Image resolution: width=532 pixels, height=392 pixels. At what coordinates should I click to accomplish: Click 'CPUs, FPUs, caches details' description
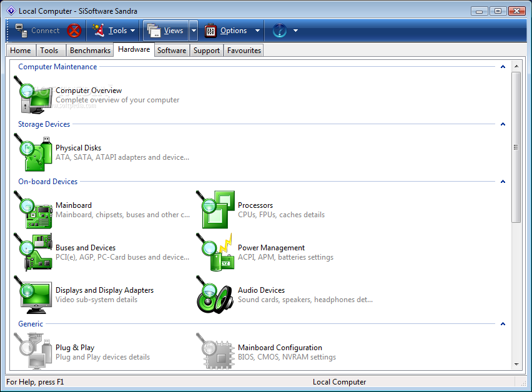coord(281,215)
